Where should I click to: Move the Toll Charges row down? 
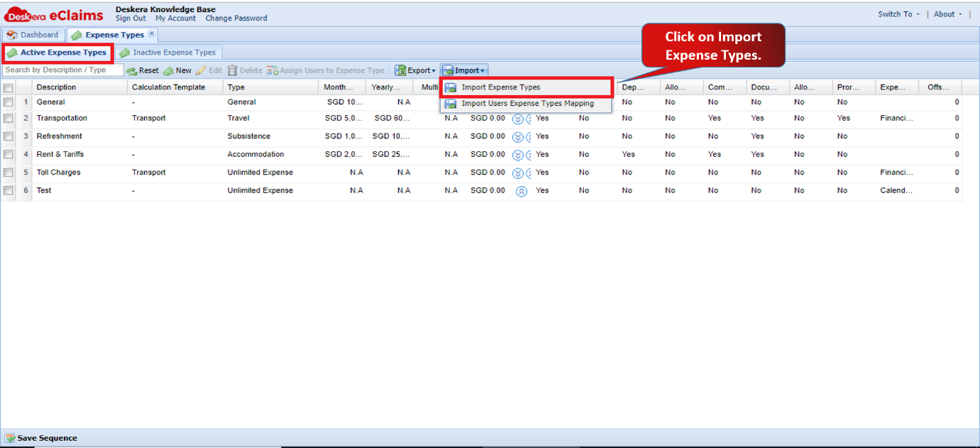[x=518, y=173]
